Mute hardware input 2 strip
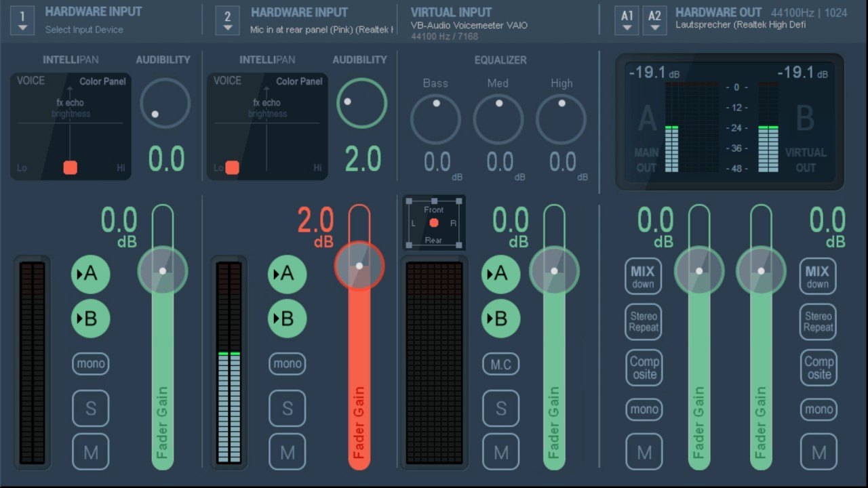This screenshot has height=488, width=868. (288, 452)
